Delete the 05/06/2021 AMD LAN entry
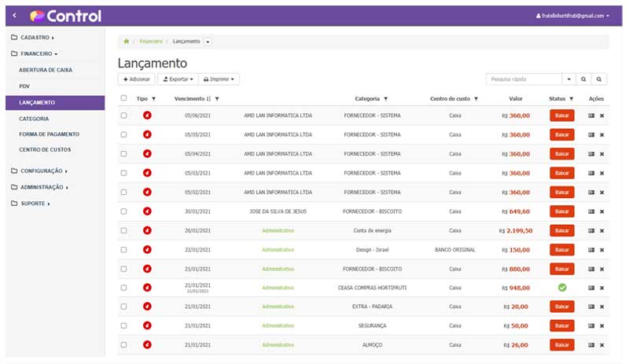629x364 pixels. 601,116
